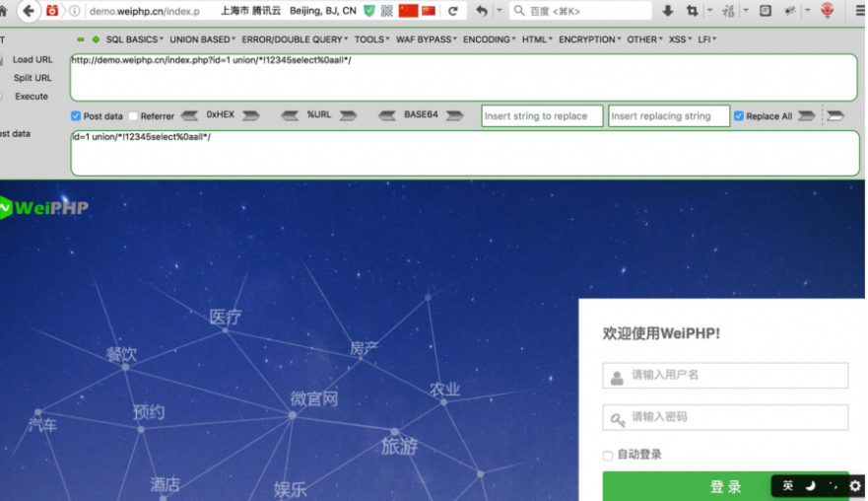Open the TOOLS dropdown menu
This screenshot has width=868, height=501.
point(372,39)
